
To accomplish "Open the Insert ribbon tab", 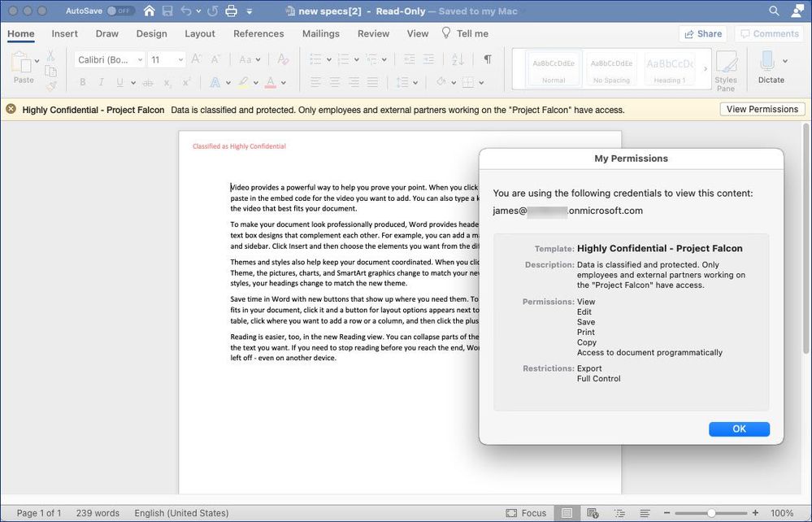I will pyautogui.click(x=65, y=33).
